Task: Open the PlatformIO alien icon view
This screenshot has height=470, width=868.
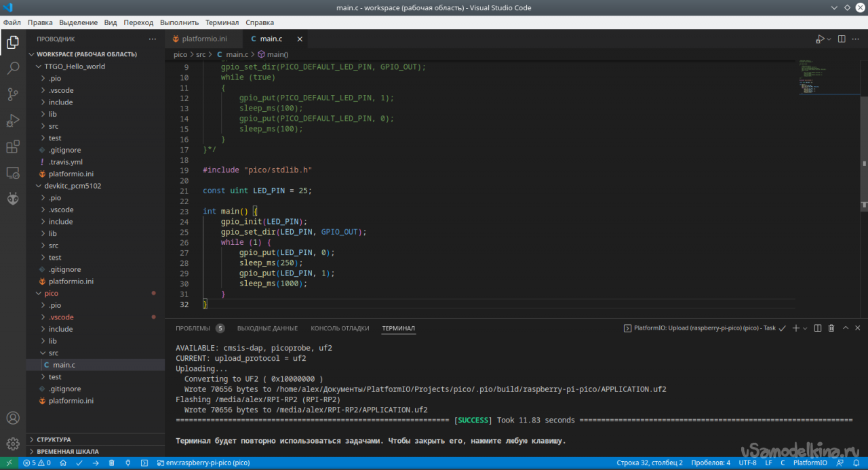Action: point(13,199)
